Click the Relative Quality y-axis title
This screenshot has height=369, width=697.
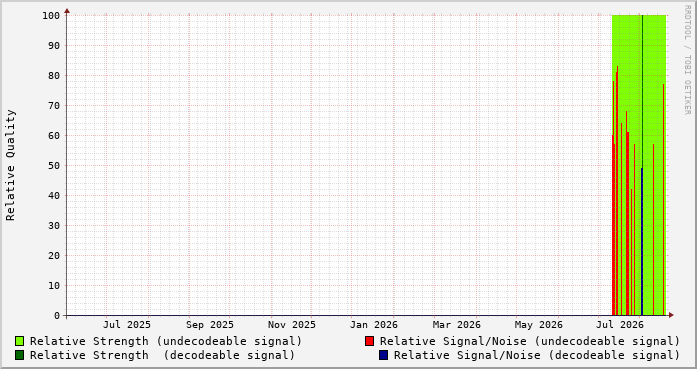point(11,165)
